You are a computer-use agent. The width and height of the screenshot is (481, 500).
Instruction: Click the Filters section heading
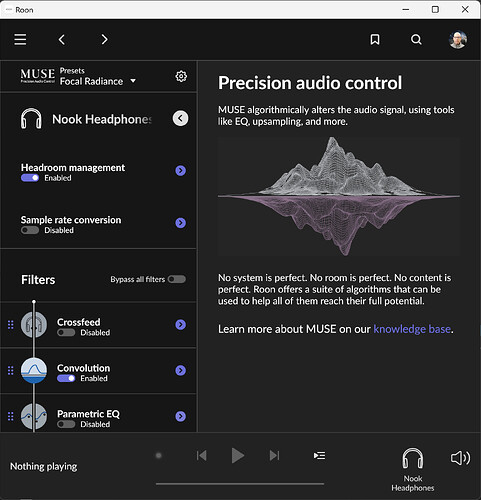[x=38, y=280]
